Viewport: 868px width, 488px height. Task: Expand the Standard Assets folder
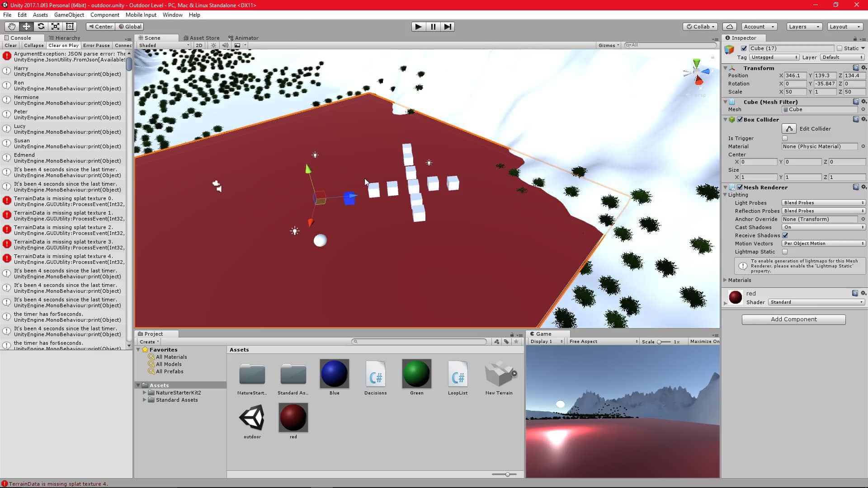click(145, 400)
